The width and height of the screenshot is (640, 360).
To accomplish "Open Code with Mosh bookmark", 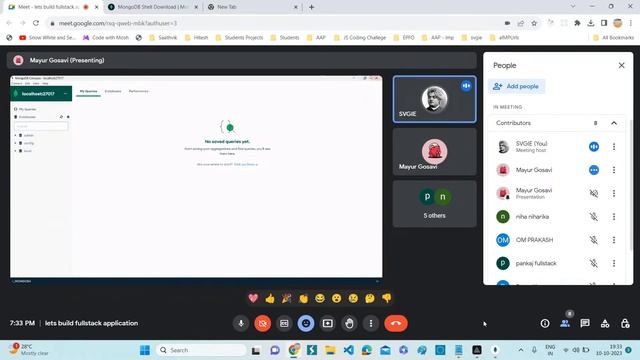I will pyautogui.click(x=106, y=38).
